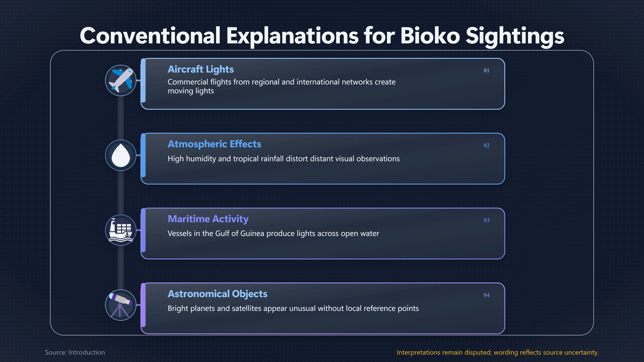This screenshot has height=362, width=644.
Task: Select the bright planets and satellites text
Action: pos(293,308)
